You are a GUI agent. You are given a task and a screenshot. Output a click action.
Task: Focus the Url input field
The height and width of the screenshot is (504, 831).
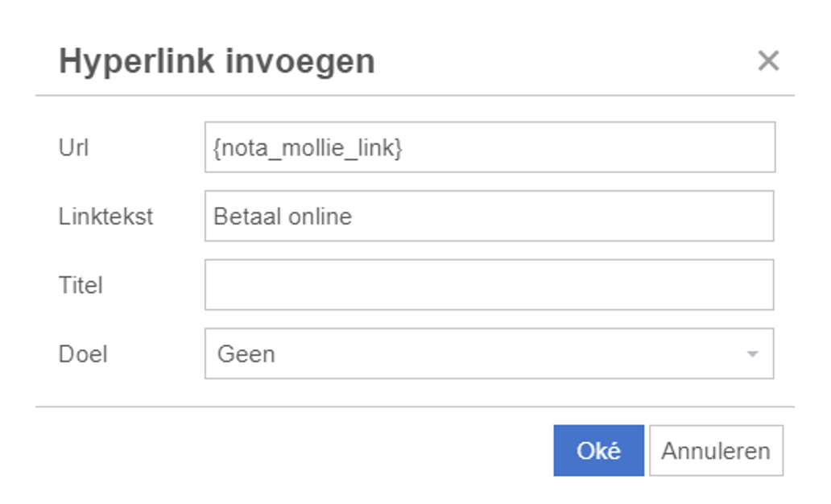click(490, 147)
